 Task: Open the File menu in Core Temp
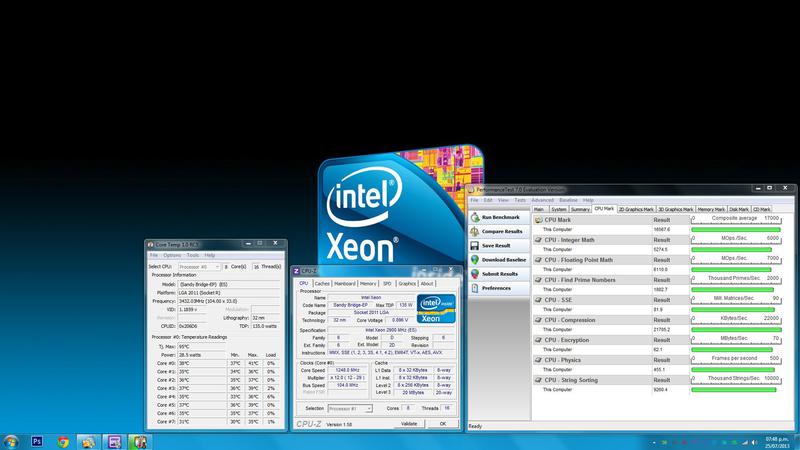[x=154, y=255]
